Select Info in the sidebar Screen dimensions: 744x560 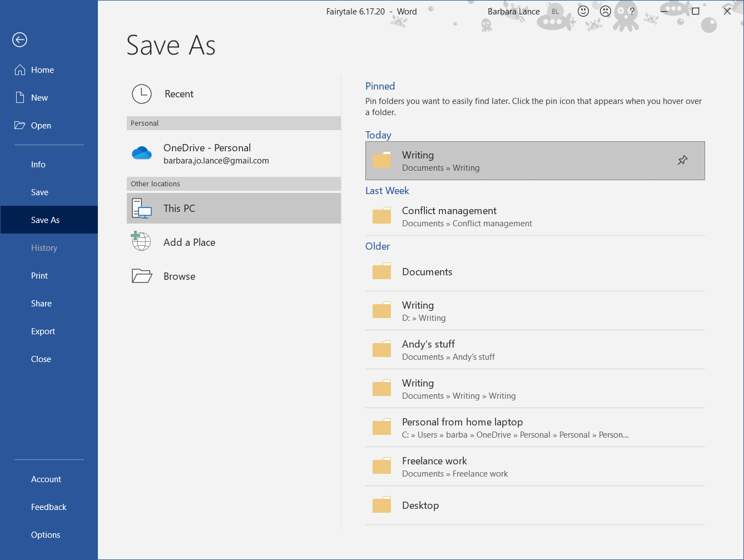pos(49,165)
